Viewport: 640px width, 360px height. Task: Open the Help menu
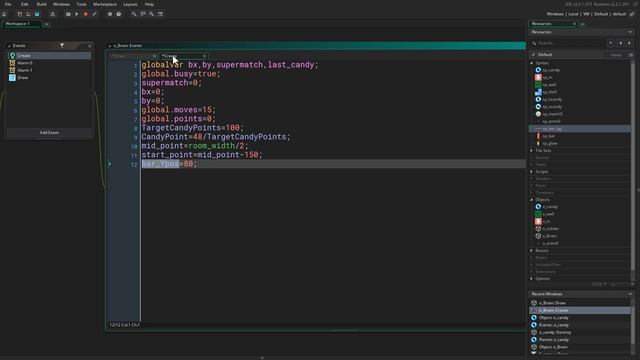coord(149,4)
